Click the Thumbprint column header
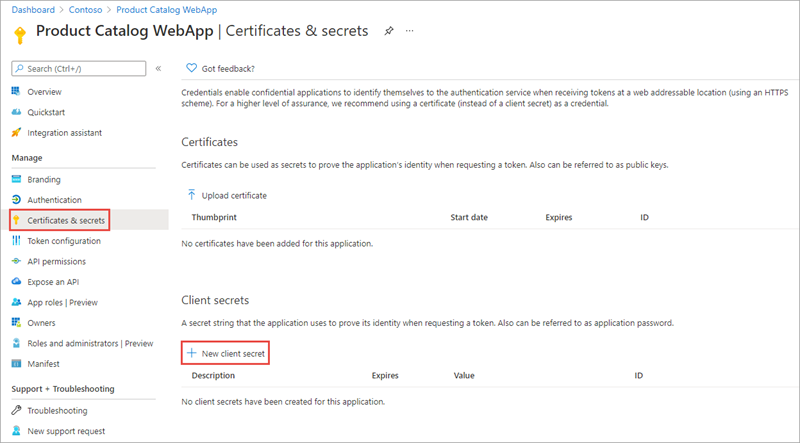This screenshot has width=800, height=443. [214, 217]
